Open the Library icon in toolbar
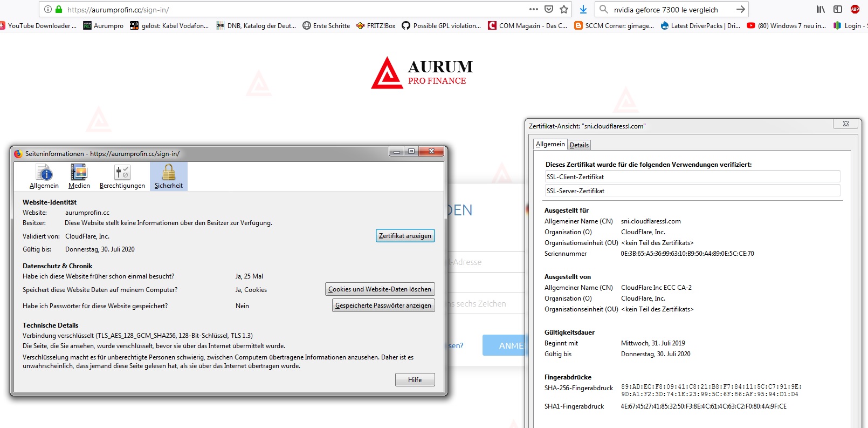The width and height of the screenshot is (868, 428). click(821, 9)
